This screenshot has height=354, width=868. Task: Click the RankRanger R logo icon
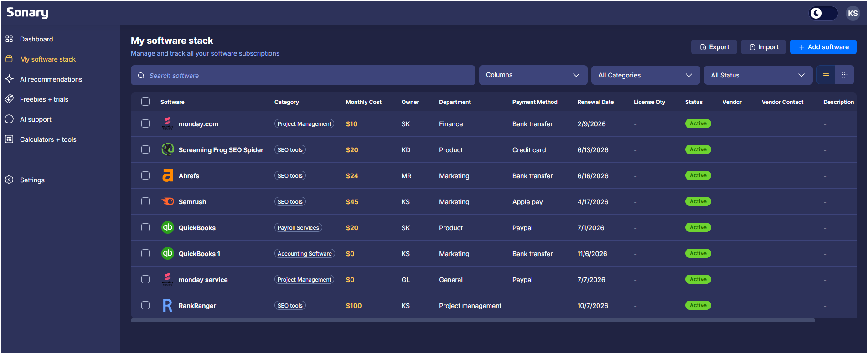(168, 305)
